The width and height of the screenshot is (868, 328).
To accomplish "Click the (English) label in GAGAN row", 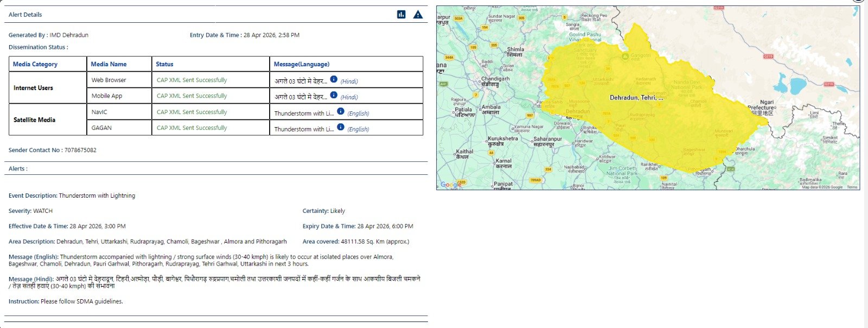I will point(358,129).
